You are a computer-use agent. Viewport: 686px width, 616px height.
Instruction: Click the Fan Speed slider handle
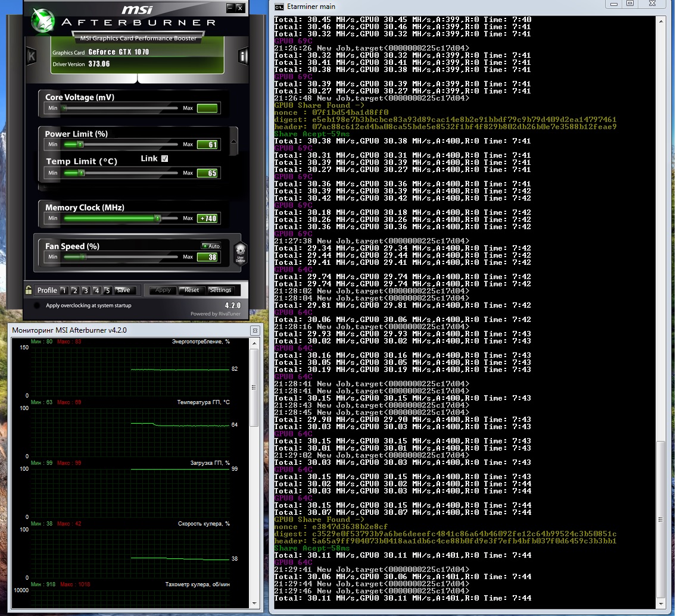click(83, 257)
